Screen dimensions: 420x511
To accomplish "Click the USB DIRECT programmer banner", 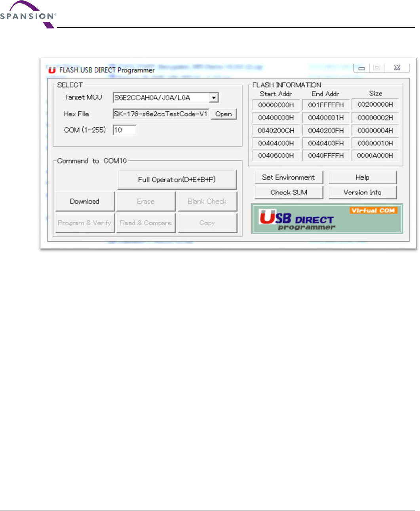I will [x=327, y=219].
